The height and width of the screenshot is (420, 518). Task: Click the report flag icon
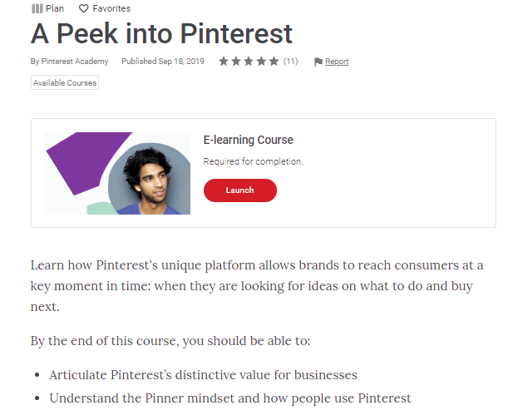click(318, 62)
